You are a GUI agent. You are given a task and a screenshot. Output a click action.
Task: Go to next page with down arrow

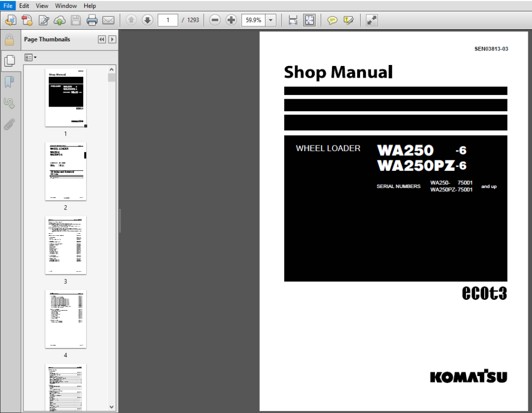[147, 20]
